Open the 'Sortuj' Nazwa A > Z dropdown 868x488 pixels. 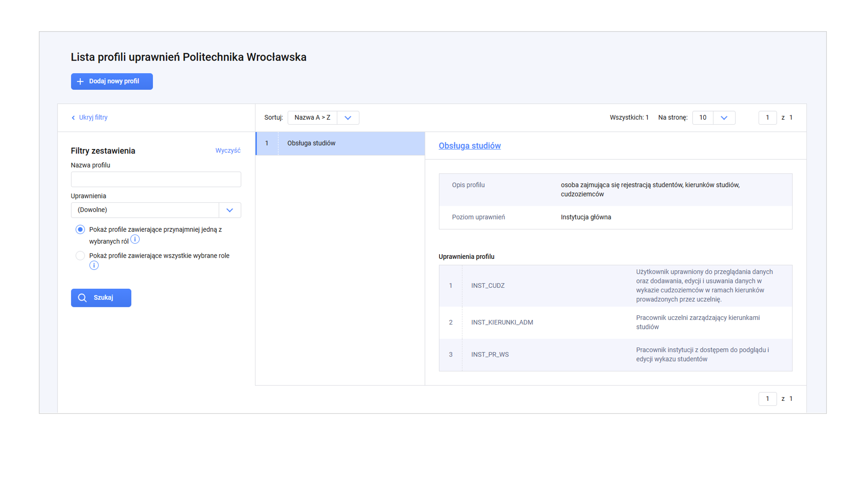coord(323,117)
